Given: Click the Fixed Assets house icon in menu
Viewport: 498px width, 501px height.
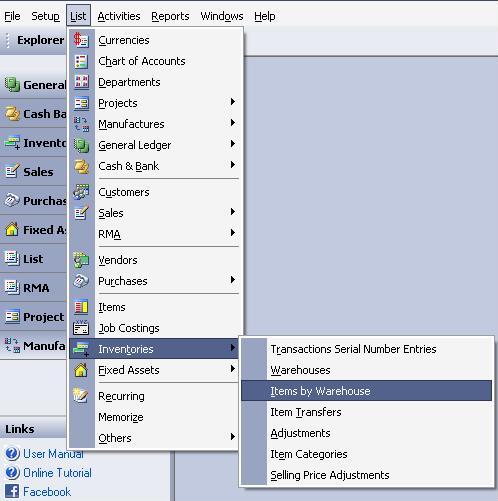Looking at the screenshot, I should tap(81, 370).
